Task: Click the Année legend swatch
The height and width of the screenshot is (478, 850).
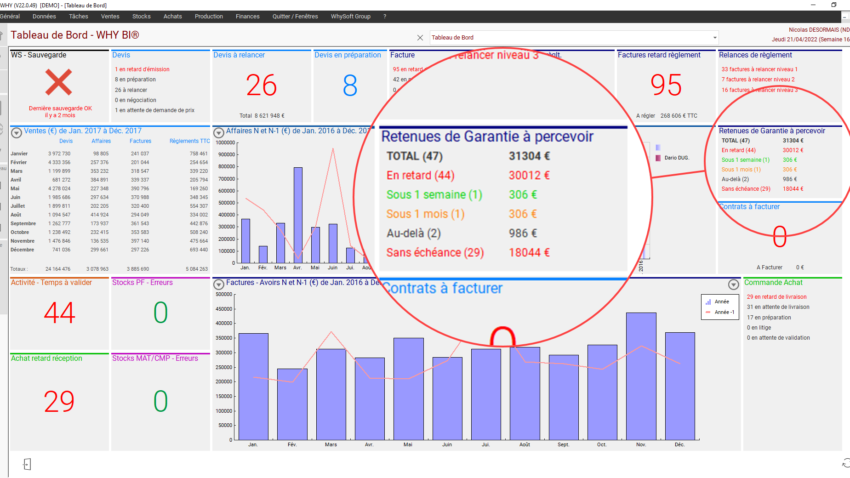Action: pos(708,302)
